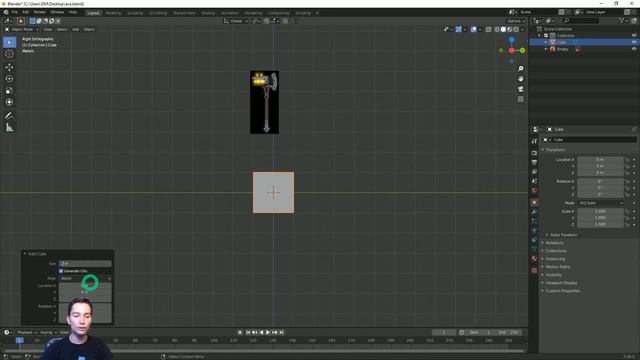Activate the Transform tool
This screenshot has width=640, height=360.
9,102
